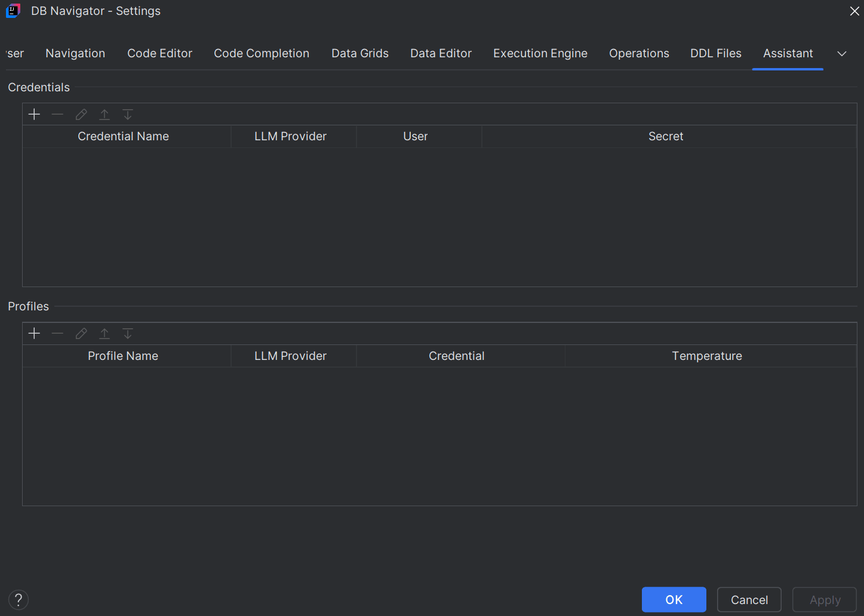Open the DDL Files settings tab

[715, 53]
